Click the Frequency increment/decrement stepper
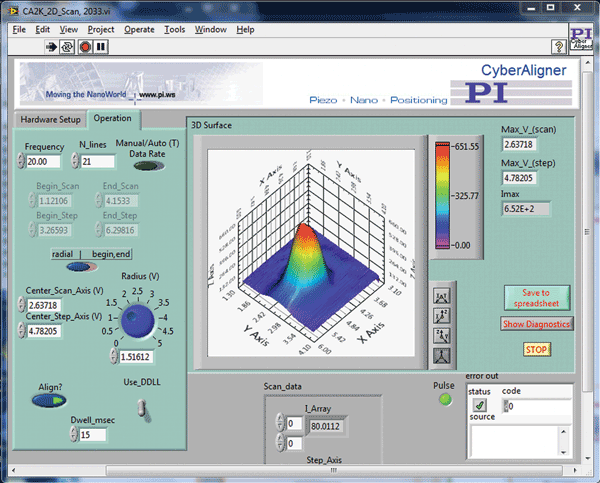The height and width of the screenshot is (483, 600). (x=21, y=161)
